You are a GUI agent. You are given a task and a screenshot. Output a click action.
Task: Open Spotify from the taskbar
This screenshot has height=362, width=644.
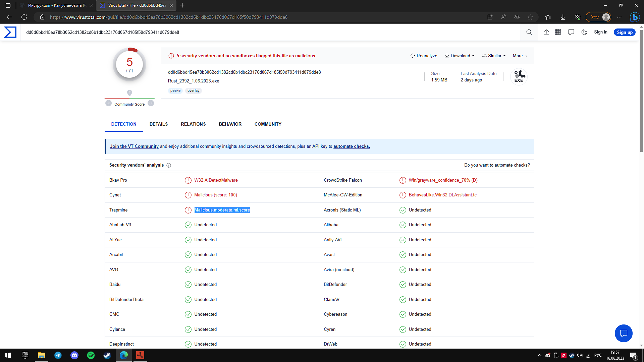coord(91,355)
